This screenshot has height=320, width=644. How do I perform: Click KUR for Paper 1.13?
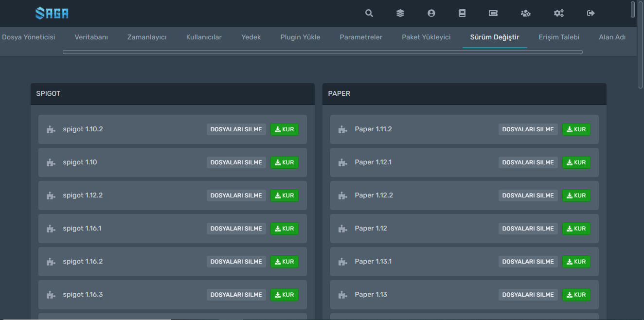point(576,295)
